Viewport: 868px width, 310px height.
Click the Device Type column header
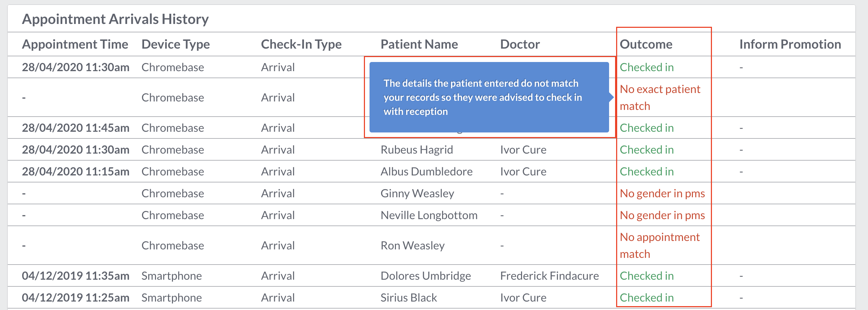[x=175, y=44]
